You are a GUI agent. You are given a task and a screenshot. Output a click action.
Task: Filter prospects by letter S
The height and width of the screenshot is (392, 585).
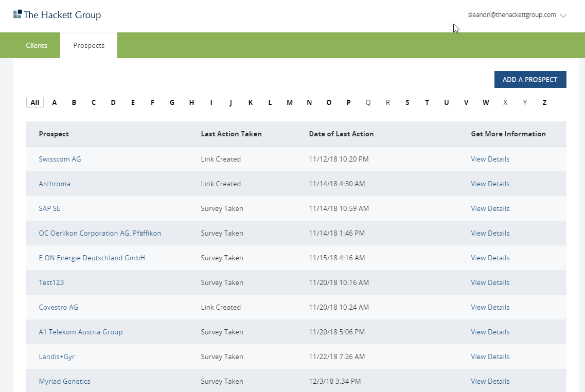tap(407, 102)
